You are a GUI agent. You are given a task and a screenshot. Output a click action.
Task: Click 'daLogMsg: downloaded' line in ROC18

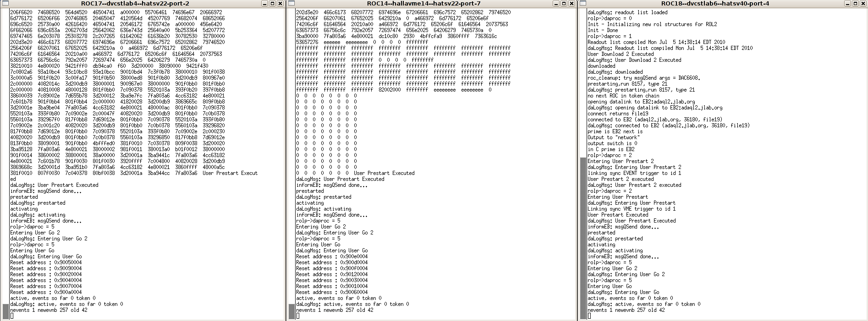tap(615, 72)
